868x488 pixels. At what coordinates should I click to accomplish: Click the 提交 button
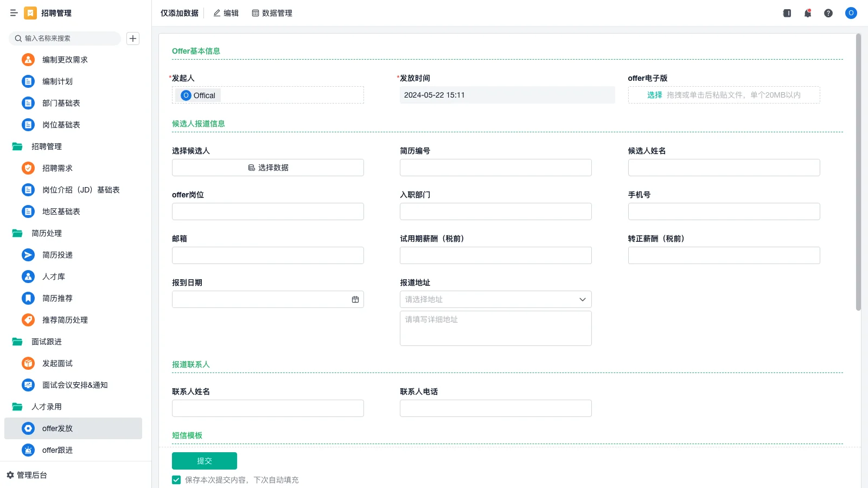click(204, 460)
